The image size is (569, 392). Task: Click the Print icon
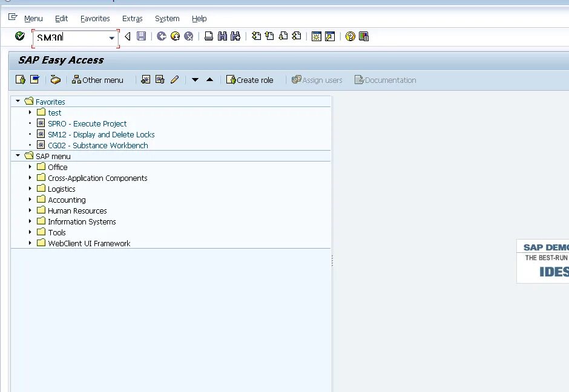209,36
